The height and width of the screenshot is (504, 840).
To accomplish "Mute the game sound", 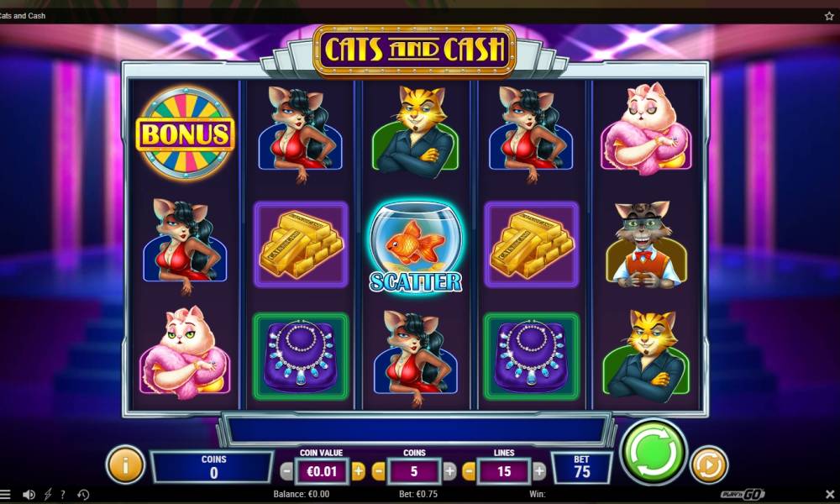I will [29, 495].
